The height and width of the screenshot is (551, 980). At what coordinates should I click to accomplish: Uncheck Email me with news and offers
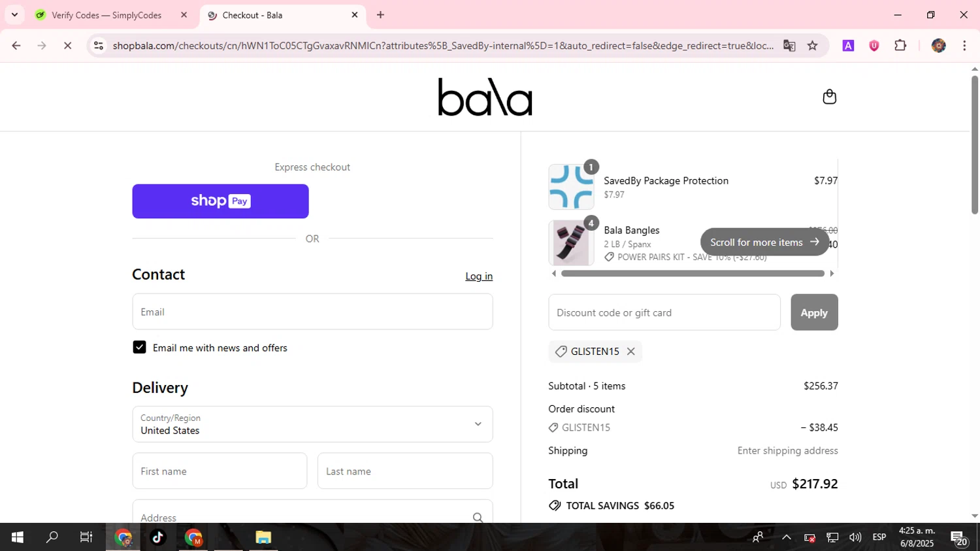(139, 347)
